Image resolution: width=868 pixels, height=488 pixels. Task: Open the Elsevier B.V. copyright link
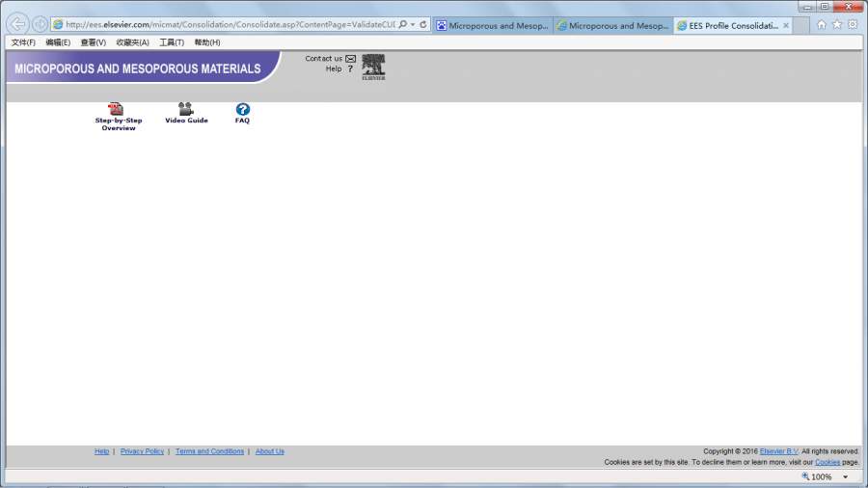pyautogui.click(x=778, y=451)
